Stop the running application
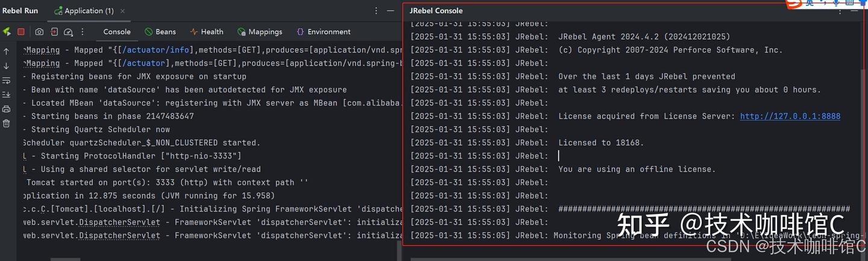 click(x=21, y=32)
